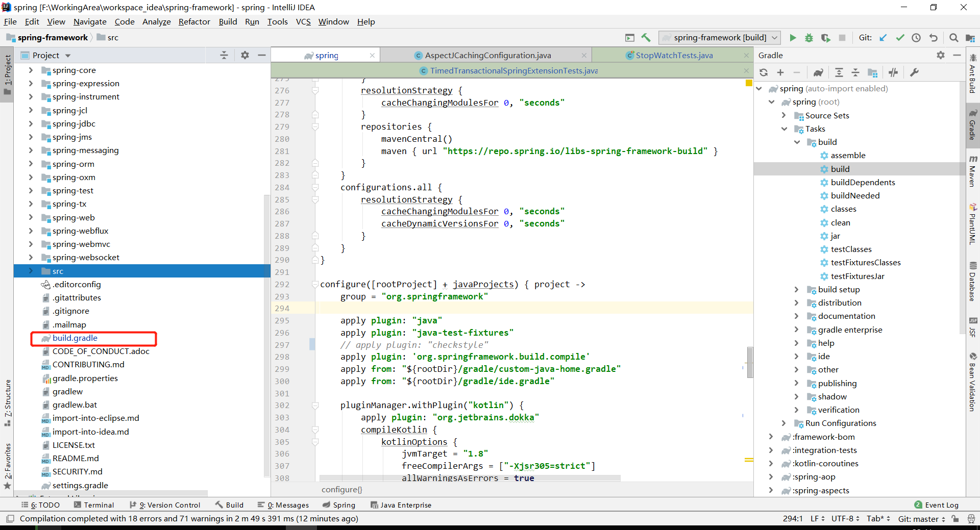Click the green hammer Build Project icon
This screenshot has height=530, width=980.
(646, 38)
